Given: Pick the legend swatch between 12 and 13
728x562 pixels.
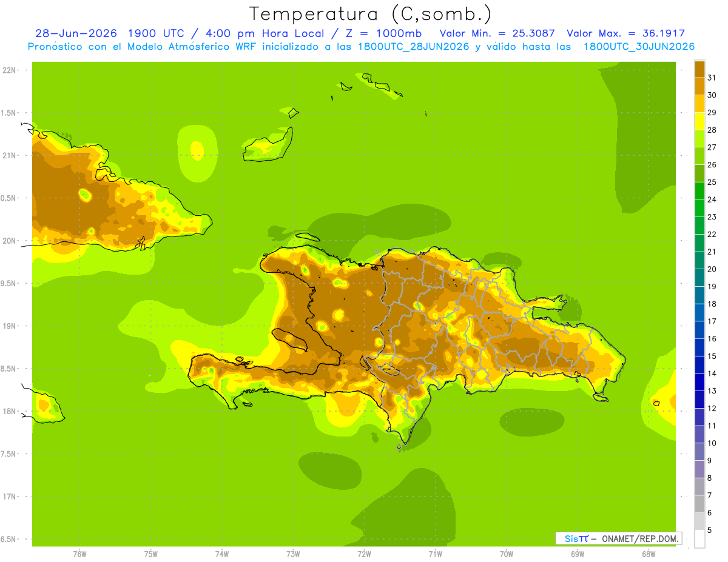Looking at the screenshot, I should pyautogui.click(x=699, y=400).
